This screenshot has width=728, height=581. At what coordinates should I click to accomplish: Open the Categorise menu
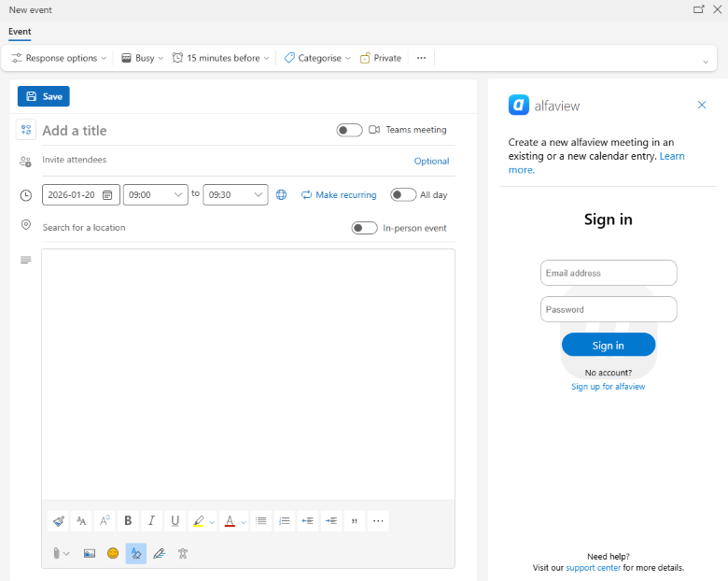[317, 58]
